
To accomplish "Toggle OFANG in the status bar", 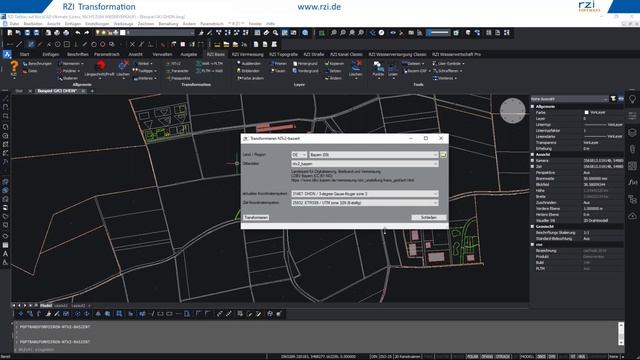I will (487, 357).
